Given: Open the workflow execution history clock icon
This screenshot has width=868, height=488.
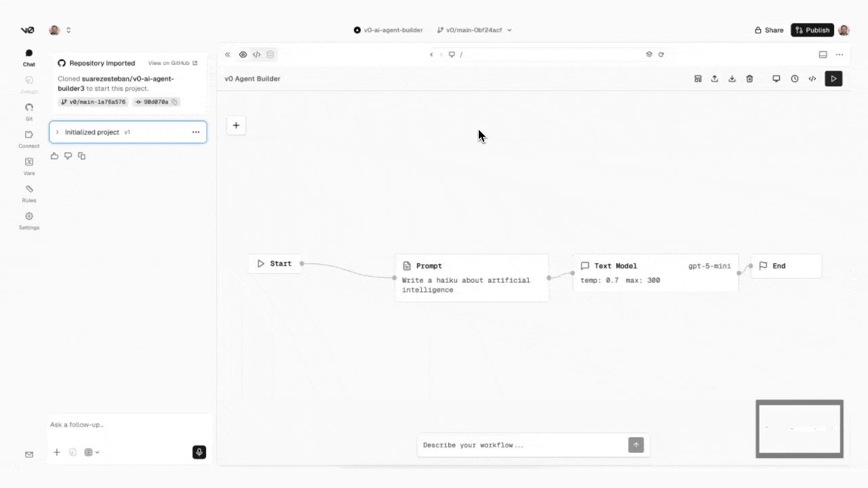Looking at the screenshot, I should pos(794,79).
